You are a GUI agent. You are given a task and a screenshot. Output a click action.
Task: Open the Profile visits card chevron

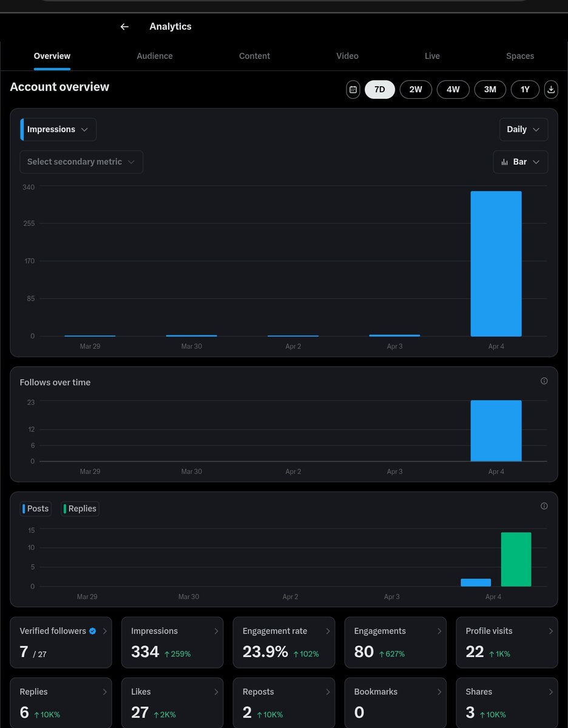pyautogui.click(x=551, y=631)
